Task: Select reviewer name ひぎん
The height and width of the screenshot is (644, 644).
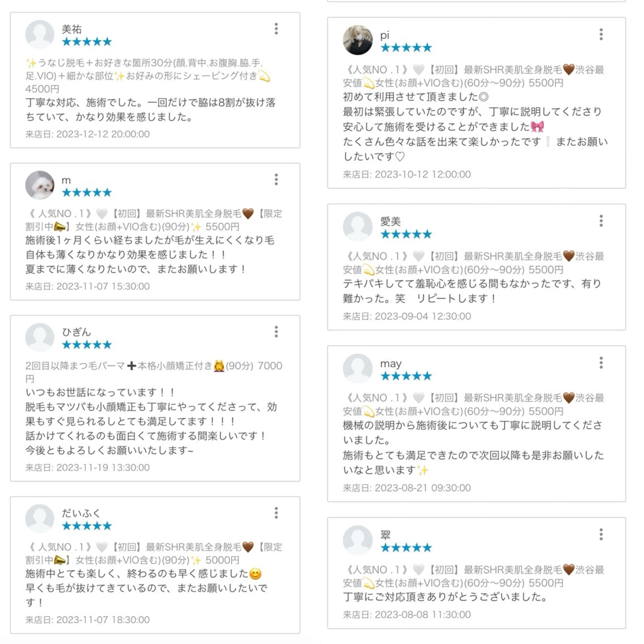Action: point(76,332)
